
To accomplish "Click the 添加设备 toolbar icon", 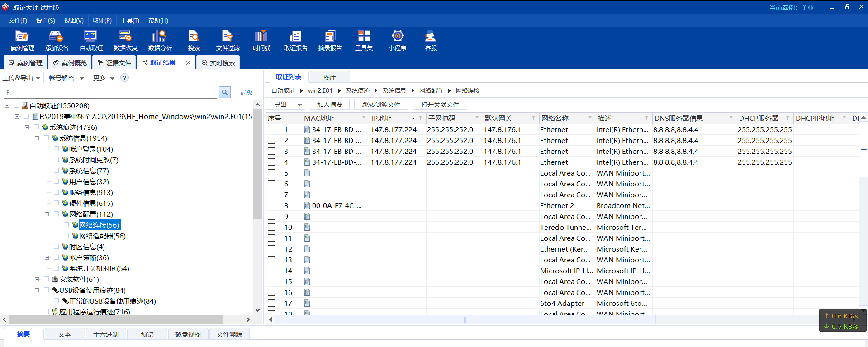I will [x=57, y=40].
